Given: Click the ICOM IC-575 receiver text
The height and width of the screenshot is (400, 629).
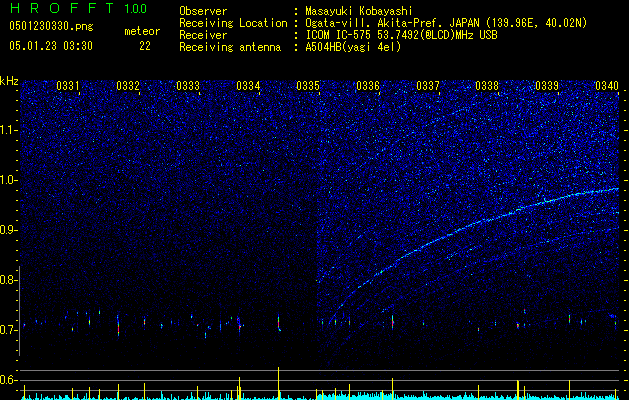Looking at the screenshot, I should coord(401,35).
